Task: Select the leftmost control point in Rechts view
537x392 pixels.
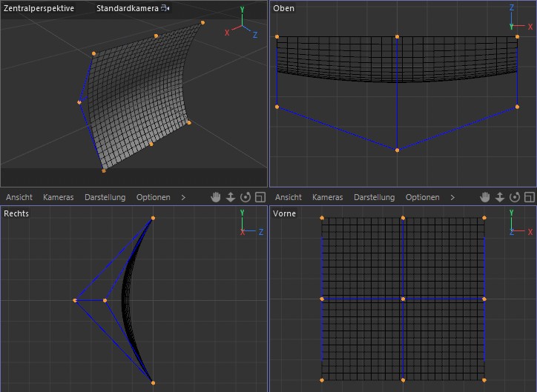Action: pyautogui.click(x=75, y=300)
